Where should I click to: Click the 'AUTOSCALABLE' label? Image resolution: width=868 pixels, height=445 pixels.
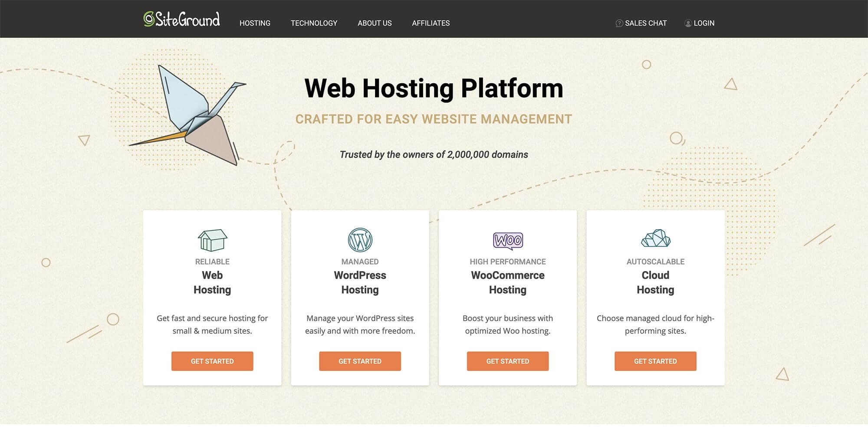coord(655,262)
